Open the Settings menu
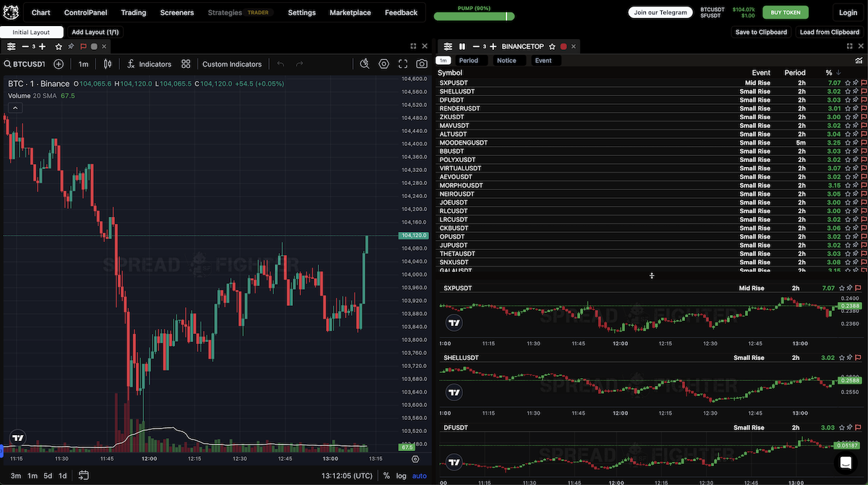The height and width of the screenshot is (485, 868). tap(302, 12)
